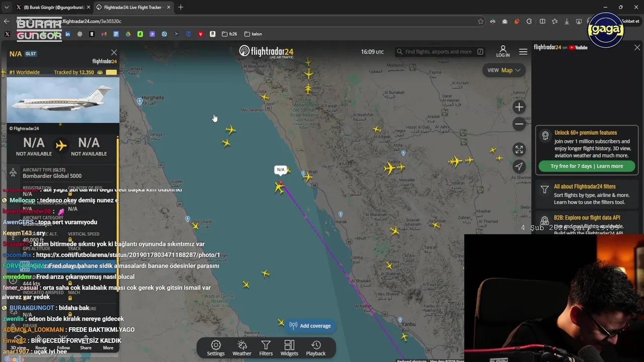
Task: Open the Gmail bookmark
Action: coord(104,34)
